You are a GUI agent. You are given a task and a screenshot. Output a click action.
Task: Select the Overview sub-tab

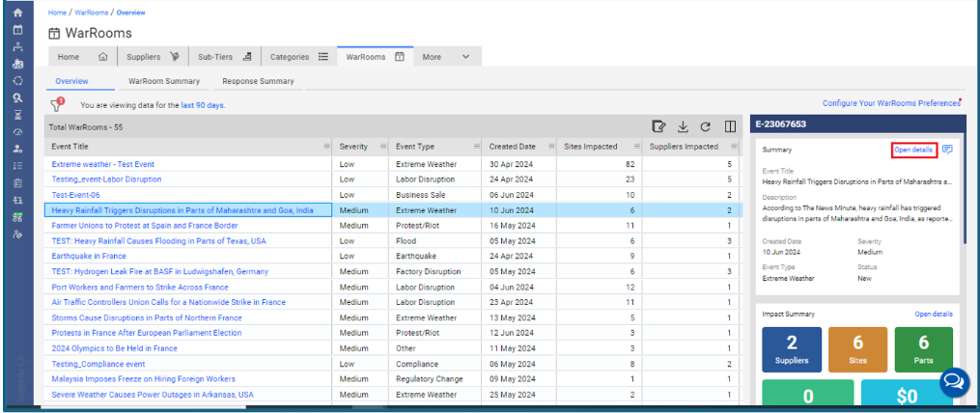point(71,81)
